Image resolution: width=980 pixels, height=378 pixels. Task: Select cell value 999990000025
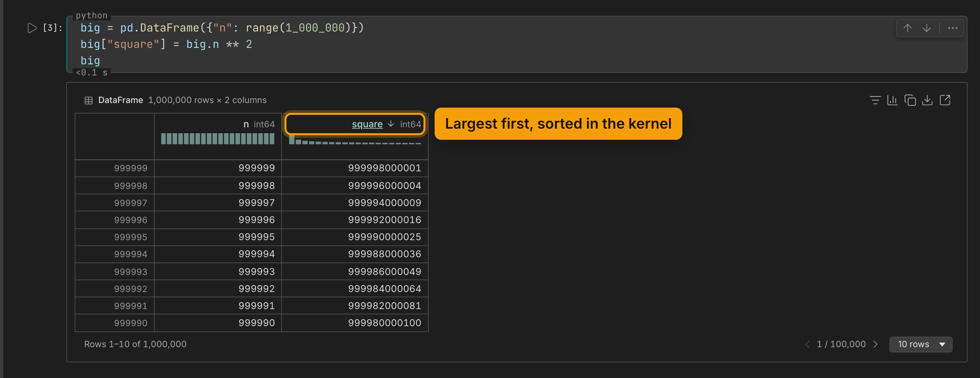point(384,237)
